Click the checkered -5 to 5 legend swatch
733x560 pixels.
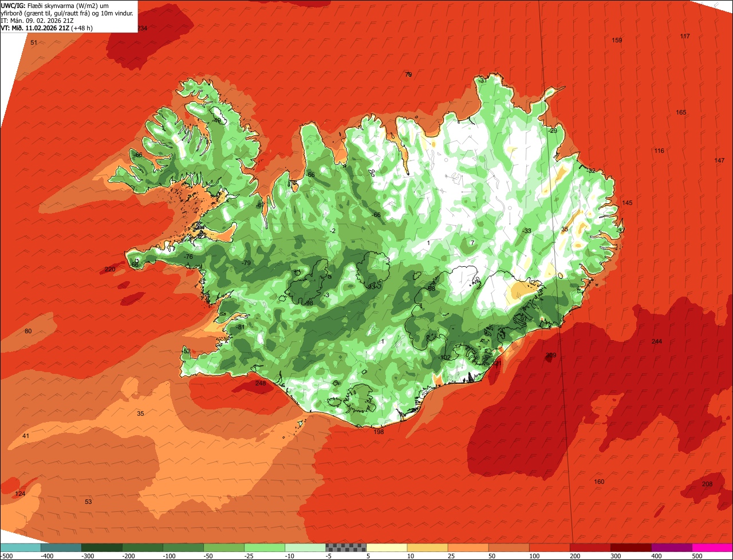tap(346, 547)
